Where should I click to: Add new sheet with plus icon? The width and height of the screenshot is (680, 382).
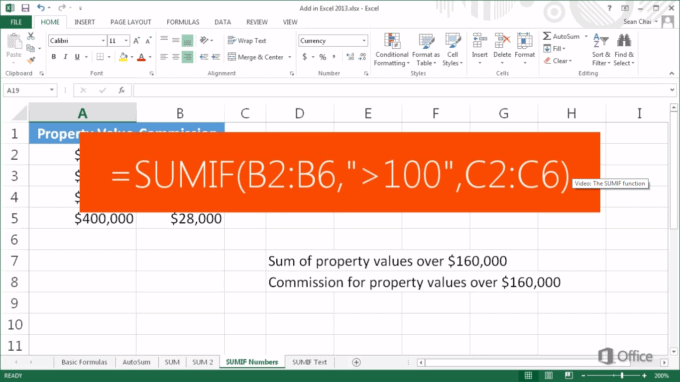356,362
